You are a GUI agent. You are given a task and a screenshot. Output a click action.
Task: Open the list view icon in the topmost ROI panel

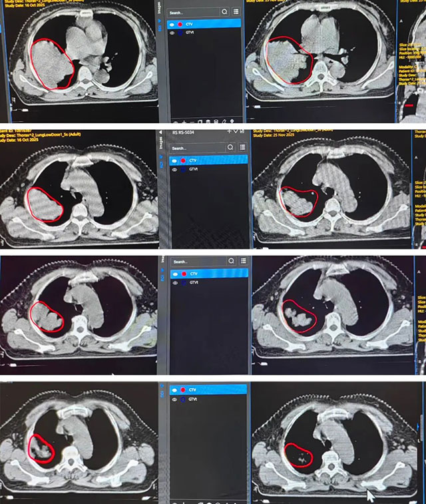pos(236,12)
